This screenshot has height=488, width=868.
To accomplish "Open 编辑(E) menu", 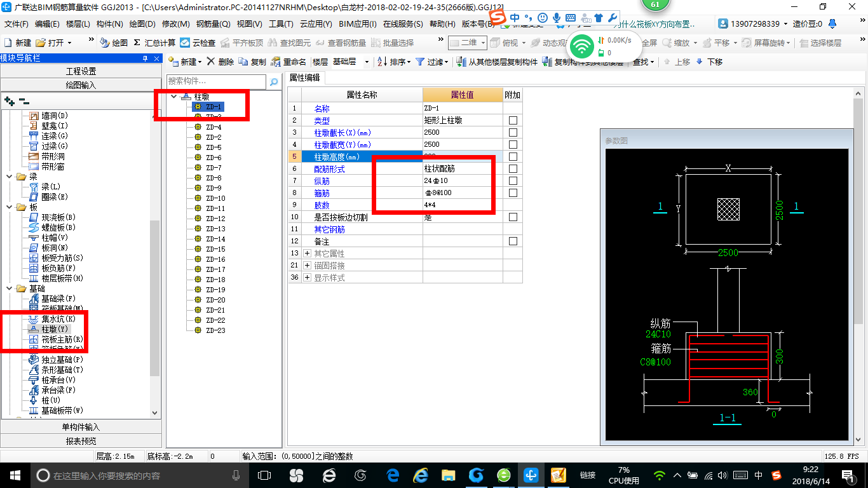I will 47,24.
